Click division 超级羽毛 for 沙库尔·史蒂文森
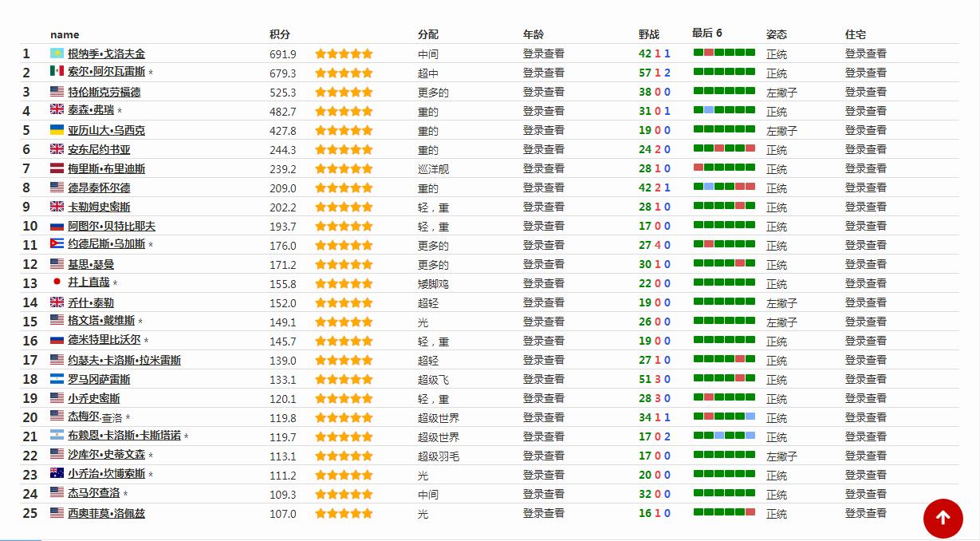Screen dimensions: 980x541 (x=439, y=456)
